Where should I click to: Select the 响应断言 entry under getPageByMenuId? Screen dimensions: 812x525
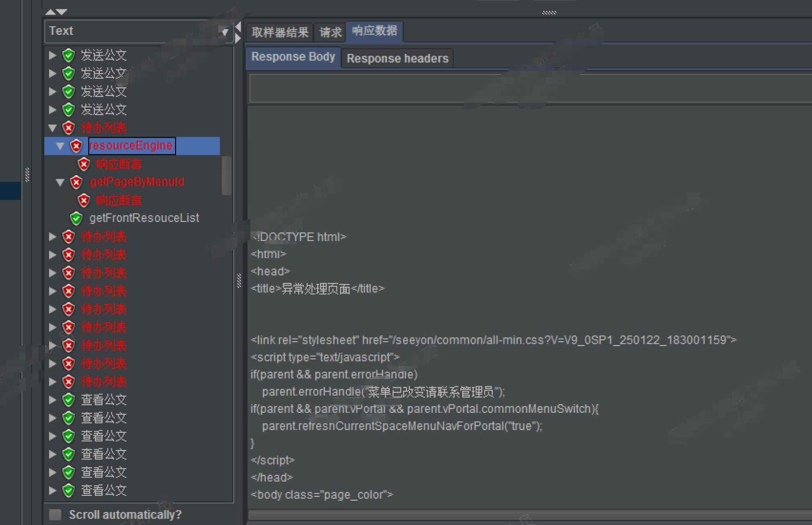(119, 200)
